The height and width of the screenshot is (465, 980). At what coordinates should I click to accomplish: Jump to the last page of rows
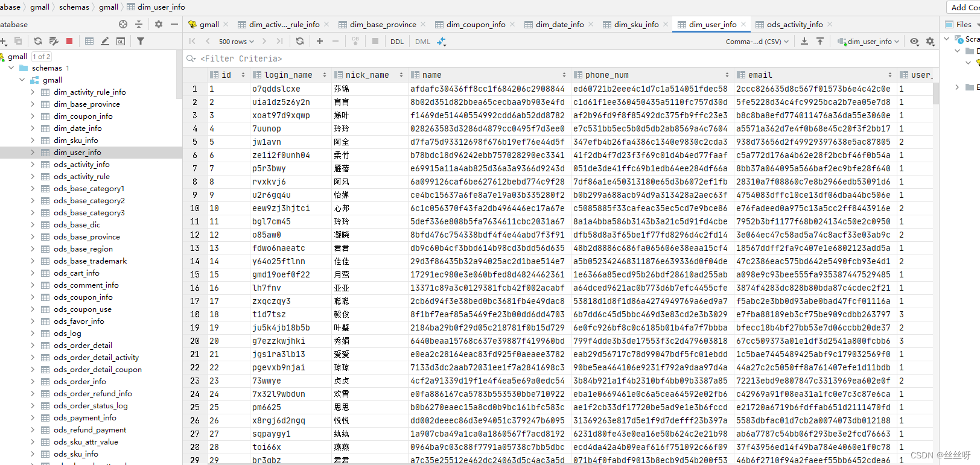[x=279, y=41]
